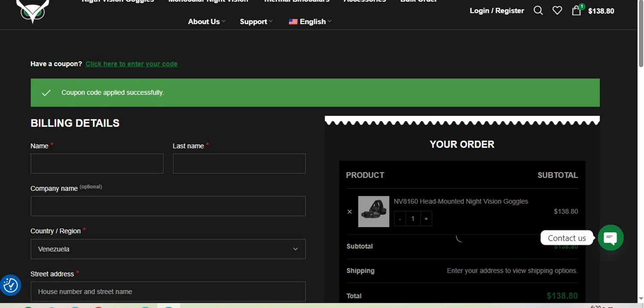Click here to enter your coupon code
Viewport: 644px width, 308px height.
(x=131, y=64)
